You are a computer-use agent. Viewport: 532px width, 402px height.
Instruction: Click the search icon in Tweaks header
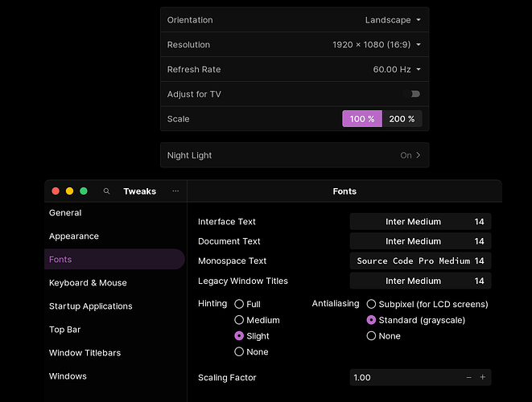106,191
